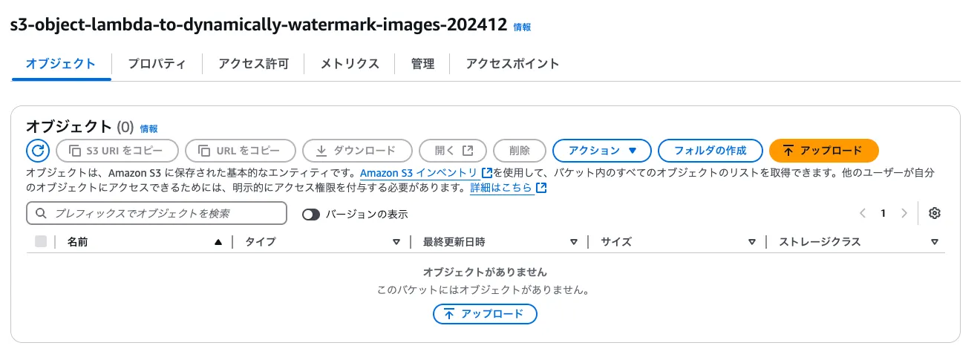The width and height of the screenshot is (980, 363).
Task: Open the アクセス許可 tab
Action: pyautogui.click(x=253, y=64)
